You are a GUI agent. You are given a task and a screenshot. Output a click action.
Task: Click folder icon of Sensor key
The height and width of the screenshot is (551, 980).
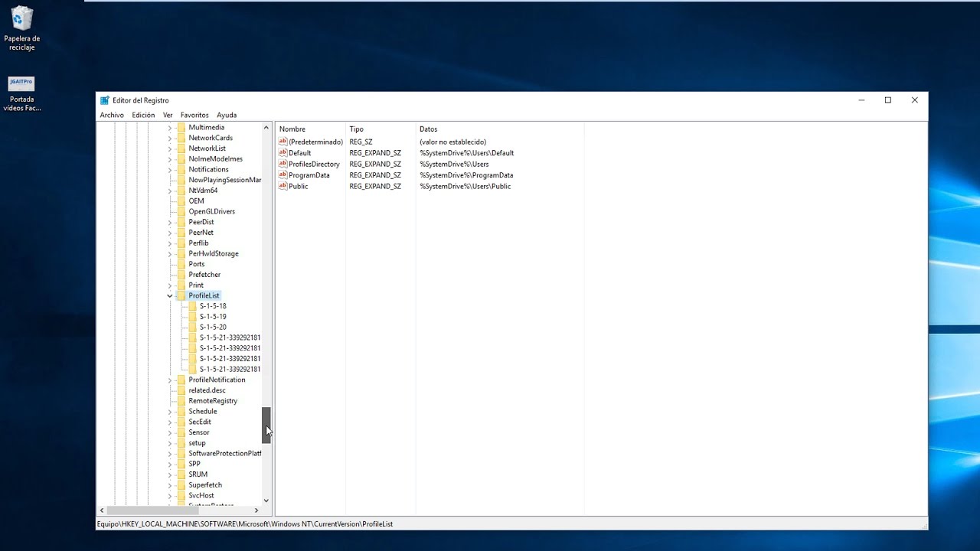pos(181,432)
